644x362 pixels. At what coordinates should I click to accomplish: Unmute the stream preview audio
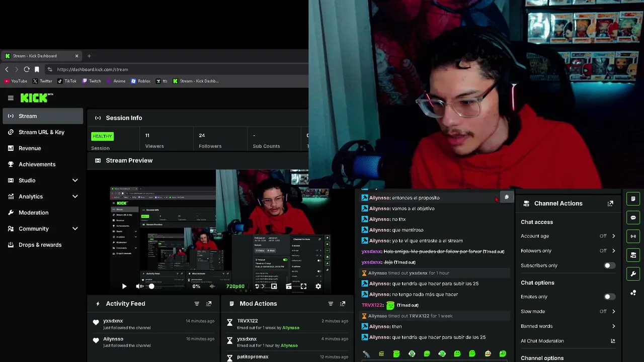click(x=139, y=286)
